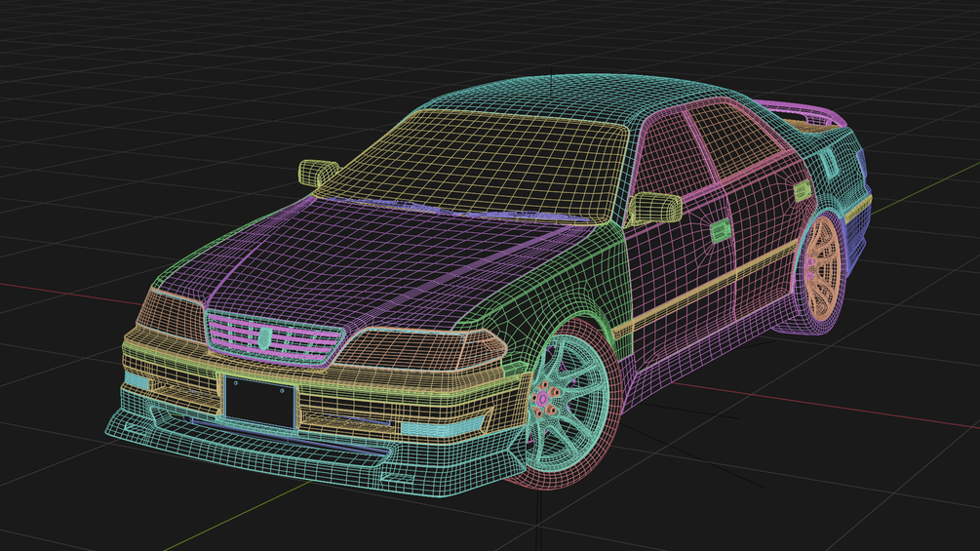This screenshot has width=980, height=551.
Task: Click the purple hub of front wheel
Action: [542, 399]
